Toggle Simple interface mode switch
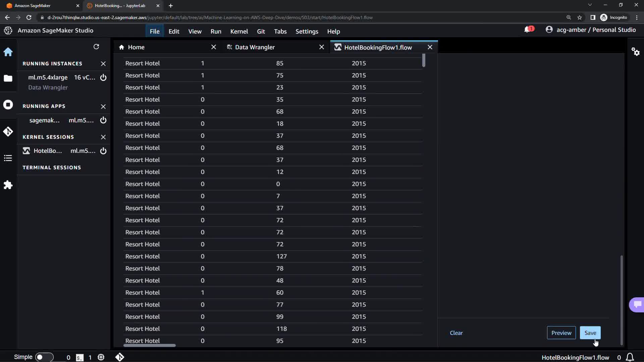This screenshot has height=362, width=644. tap(44, 357)
